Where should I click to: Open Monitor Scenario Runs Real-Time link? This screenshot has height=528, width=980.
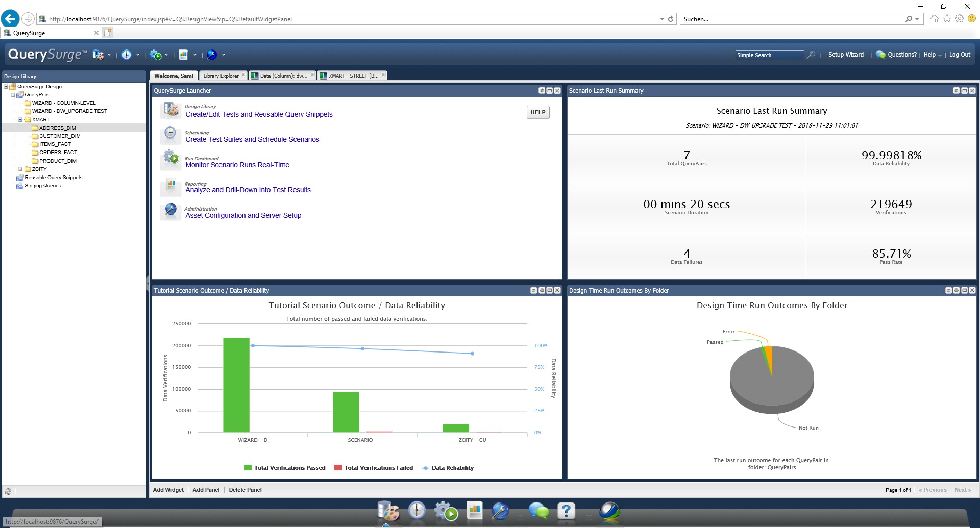point(237,165)
